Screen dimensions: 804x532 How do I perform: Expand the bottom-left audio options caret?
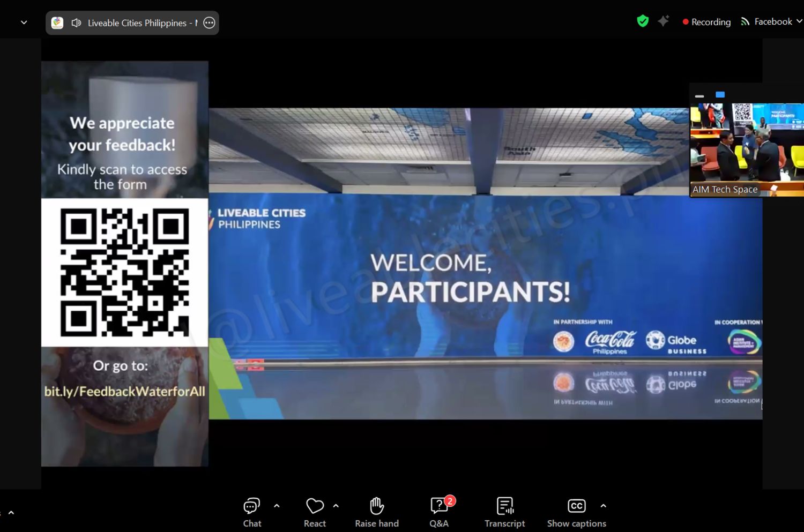coord(11,513)
